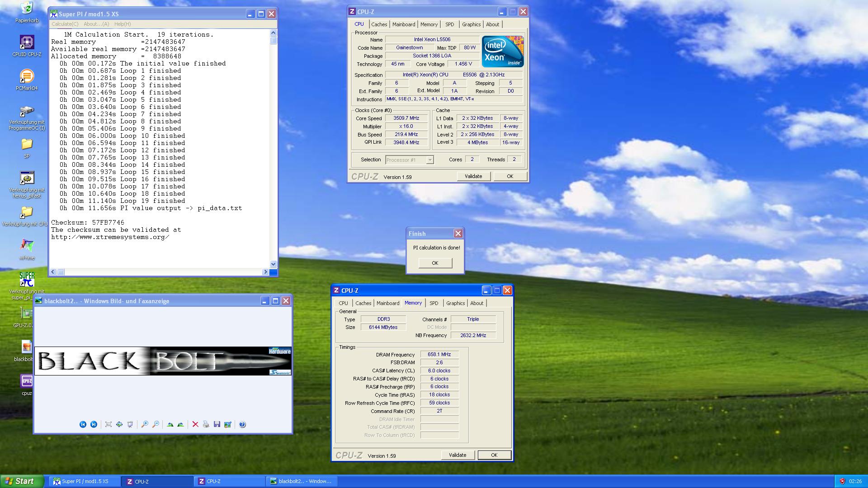868x488 pixels.
Task: Click Core Speed value 3509.7 MHz
Action: tap(406, 118)
